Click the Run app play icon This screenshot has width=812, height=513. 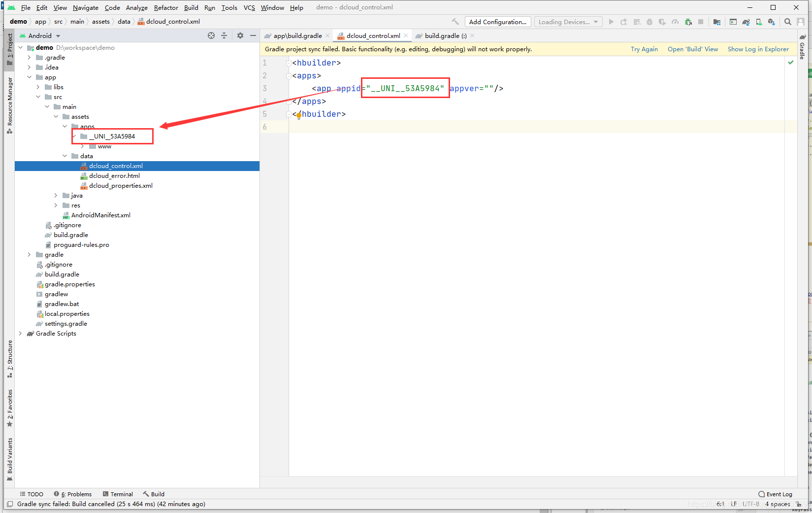point(611,22)
